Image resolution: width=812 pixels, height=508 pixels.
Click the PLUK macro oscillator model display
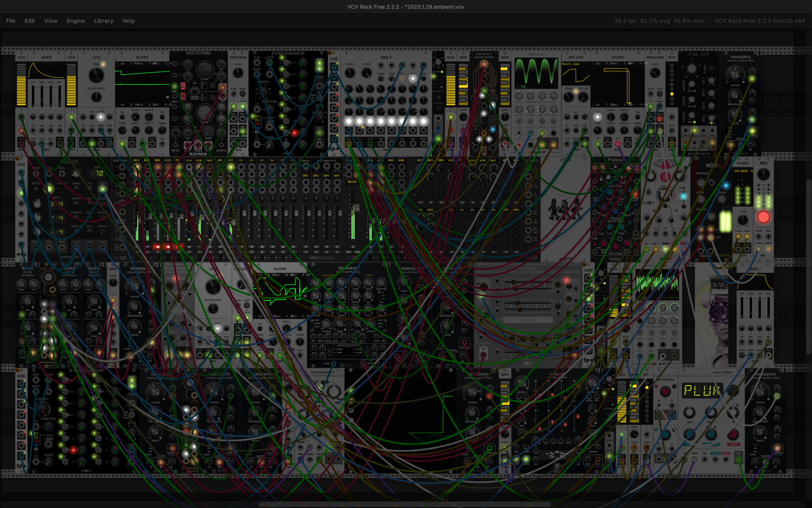[x=702, y=390]
